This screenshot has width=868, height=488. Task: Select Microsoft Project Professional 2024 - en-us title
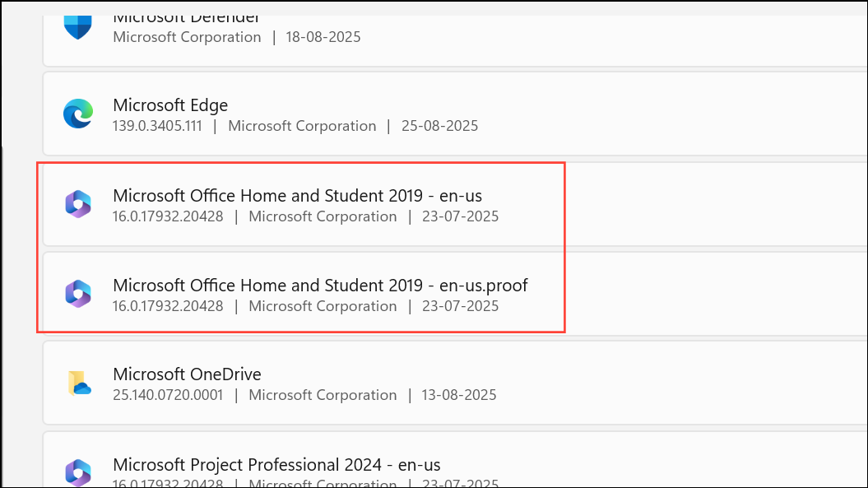tap(276, 465)
